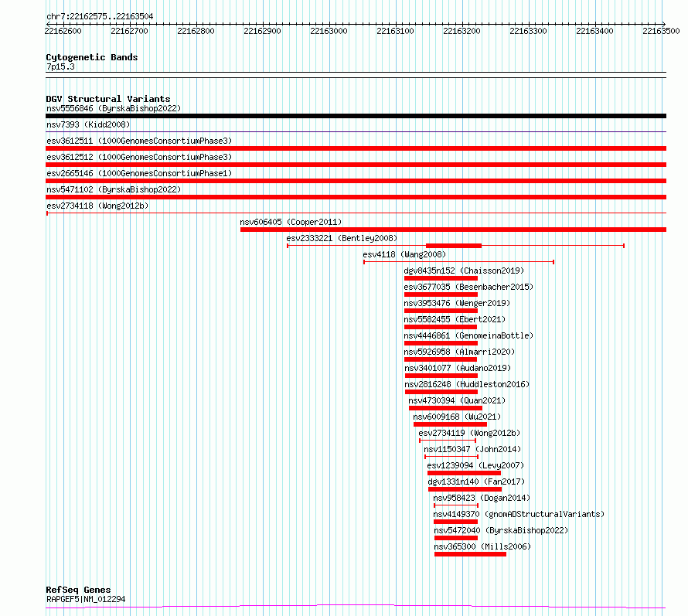Open the nsv7393 (Kidd2008) label
The image size is (688, 616).
click(88, 124)
